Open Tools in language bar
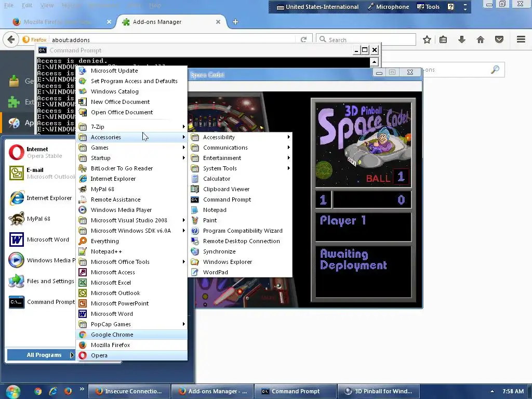Screen dimensions: 532x399 pyautogui.click(x=428, y=7)
